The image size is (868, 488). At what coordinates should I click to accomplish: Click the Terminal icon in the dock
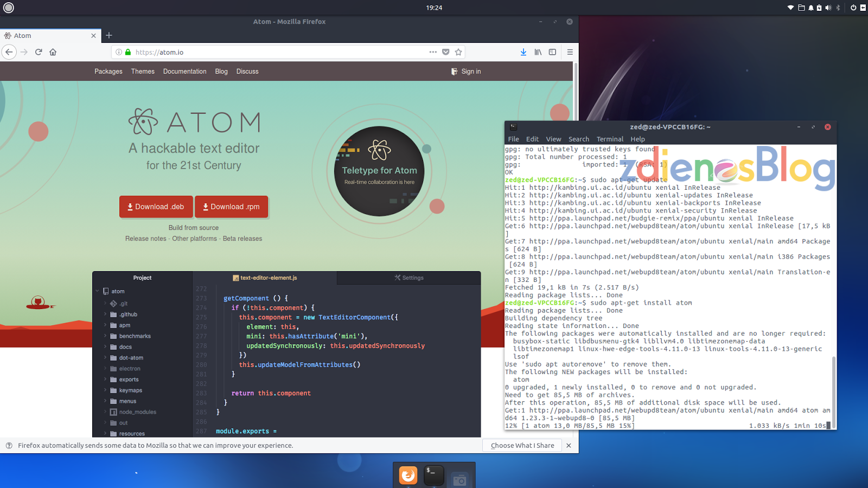coord(434,476)
